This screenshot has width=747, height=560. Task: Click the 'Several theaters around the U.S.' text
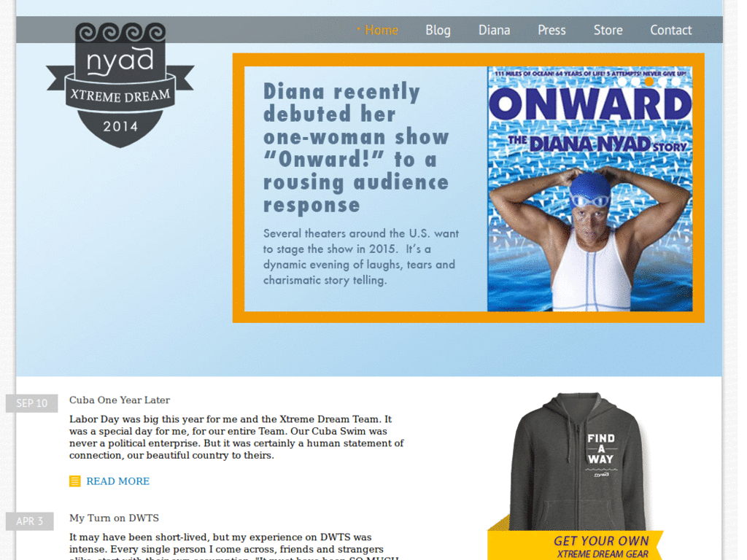tap(361, 257)
